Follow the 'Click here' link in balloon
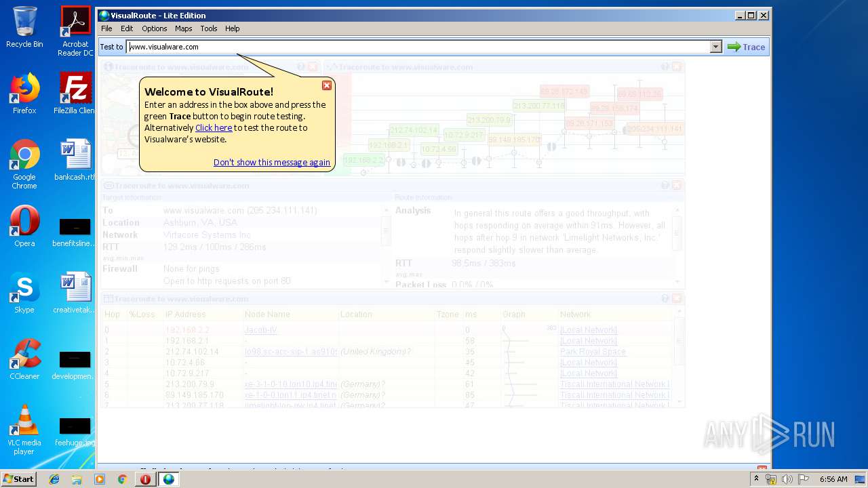The width and height of the screenshot is (868, 488). tap(214, 127)
